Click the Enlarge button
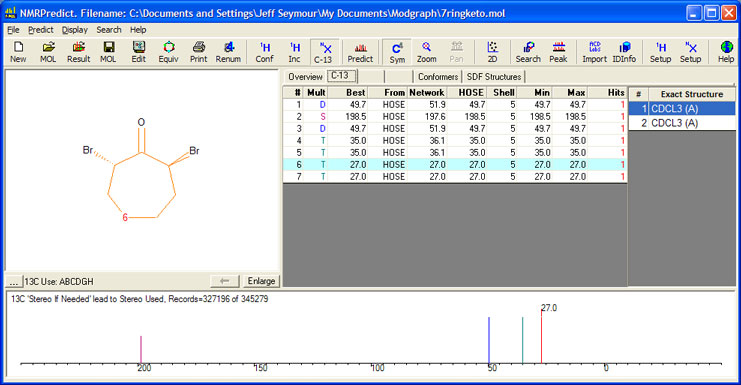The image size is (741, 385). point(261,281)
